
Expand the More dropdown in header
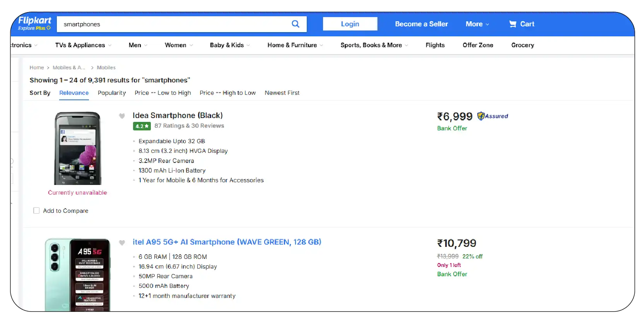(477, 24)
